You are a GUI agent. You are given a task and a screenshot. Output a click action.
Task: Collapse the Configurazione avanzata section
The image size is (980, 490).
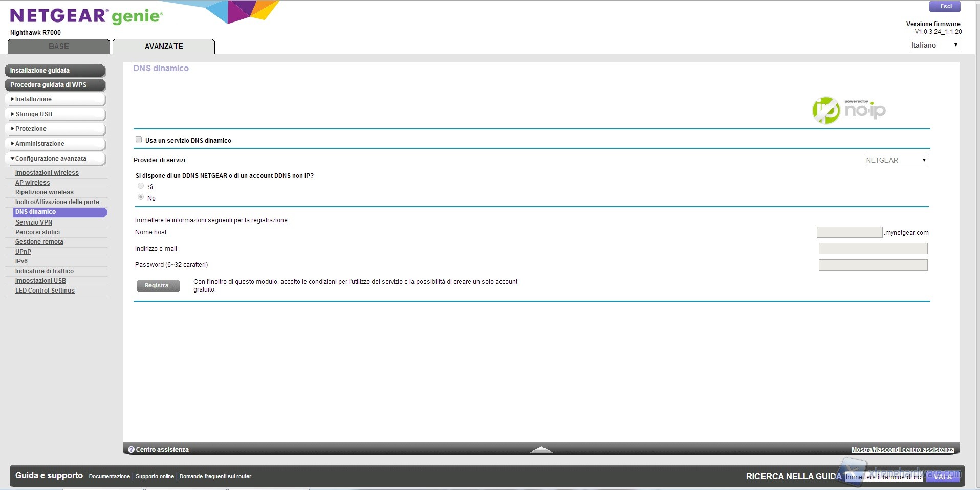coord(55,159)
